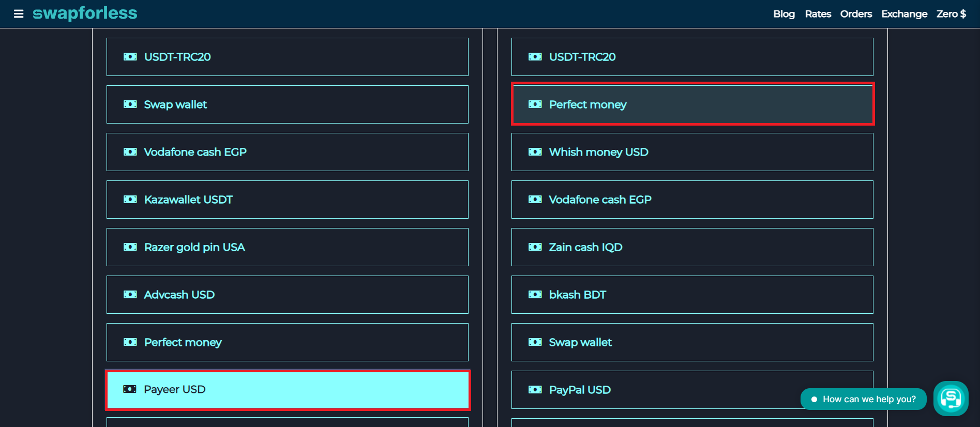This screenshot has width=980, height=427.
Task: Select Payeer USD option
Action: (x=288, y=390)
